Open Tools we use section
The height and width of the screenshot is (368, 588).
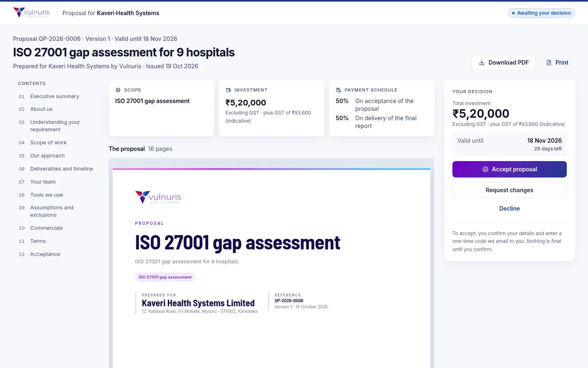pyautogui.click(x=47, y=195)
